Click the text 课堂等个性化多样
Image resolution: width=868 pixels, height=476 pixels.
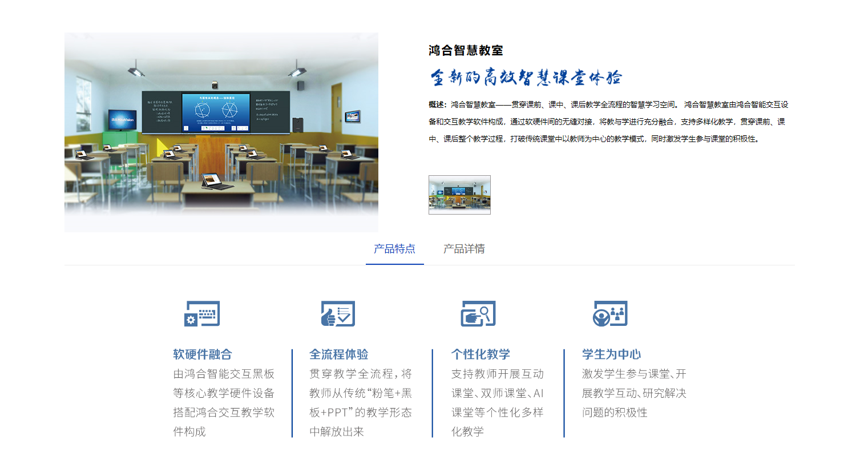click(498, 413)
